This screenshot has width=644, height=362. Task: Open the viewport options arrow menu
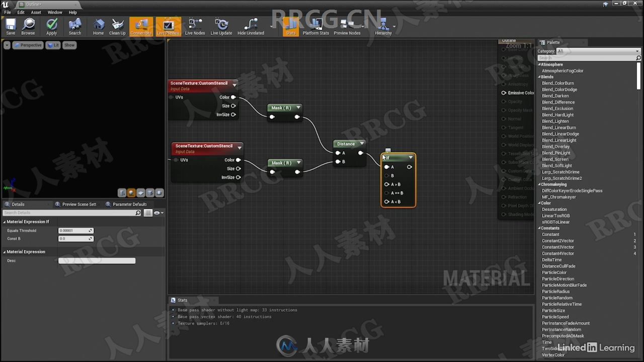point(7,45)
